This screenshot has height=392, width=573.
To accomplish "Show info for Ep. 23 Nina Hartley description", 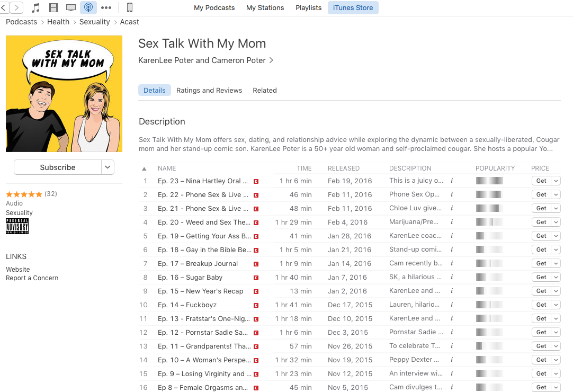I will (x=452, y=181).
